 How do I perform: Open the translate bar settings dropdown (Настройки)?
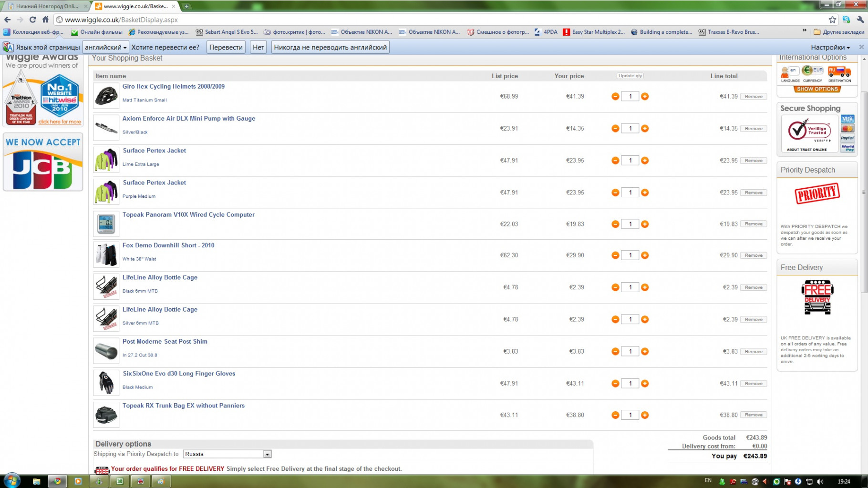(x=830, y=47)
